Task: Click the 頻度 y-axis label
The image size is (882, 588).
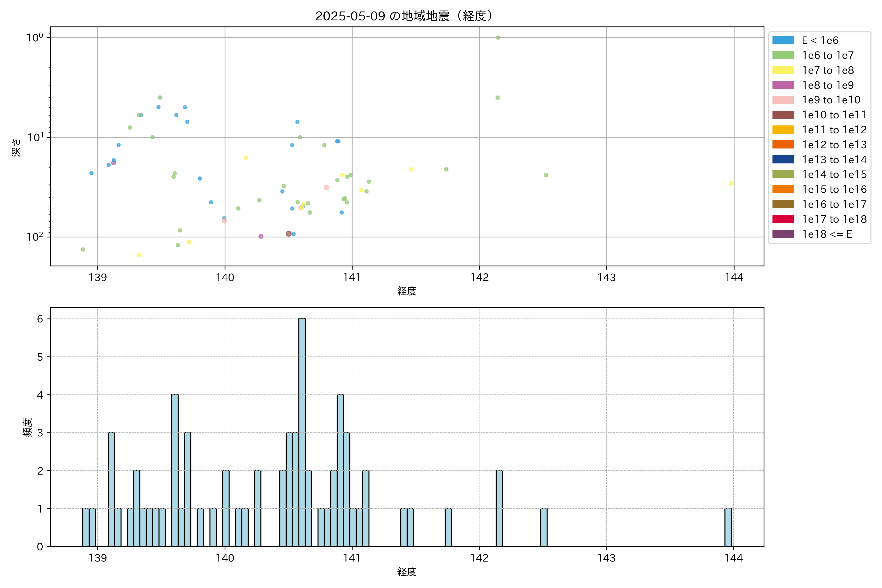Action: (28, 428)
